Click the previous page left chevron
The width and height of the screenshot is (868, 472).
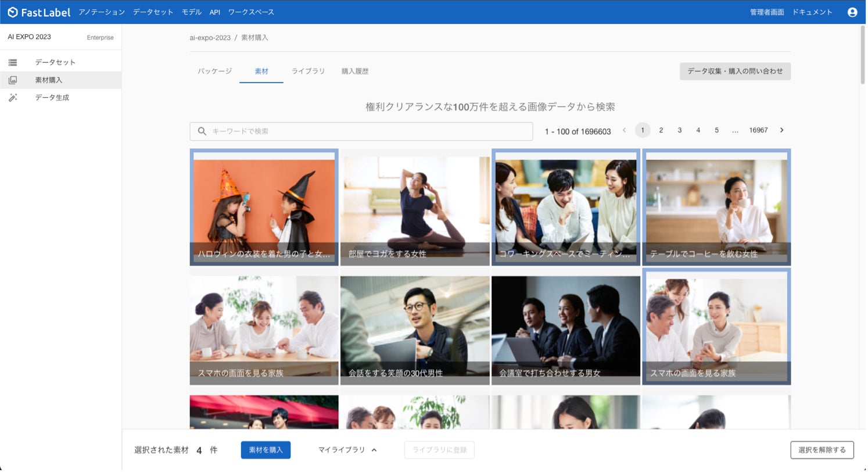click(x=625, y=130)
